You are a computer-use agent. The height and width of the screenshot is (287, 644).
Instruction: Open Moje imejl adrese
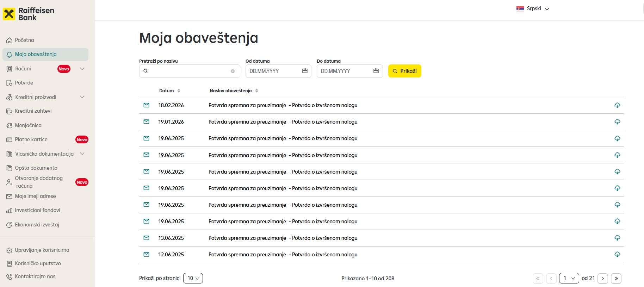point(31,196)
